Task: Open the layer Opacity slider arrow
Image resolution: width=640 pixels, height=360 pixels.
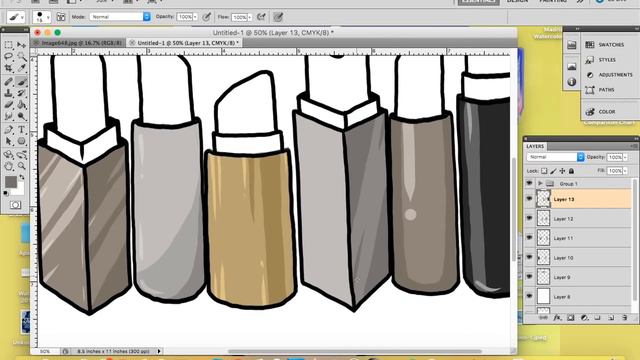Action: pyautogui.click(x=625, y=157)
